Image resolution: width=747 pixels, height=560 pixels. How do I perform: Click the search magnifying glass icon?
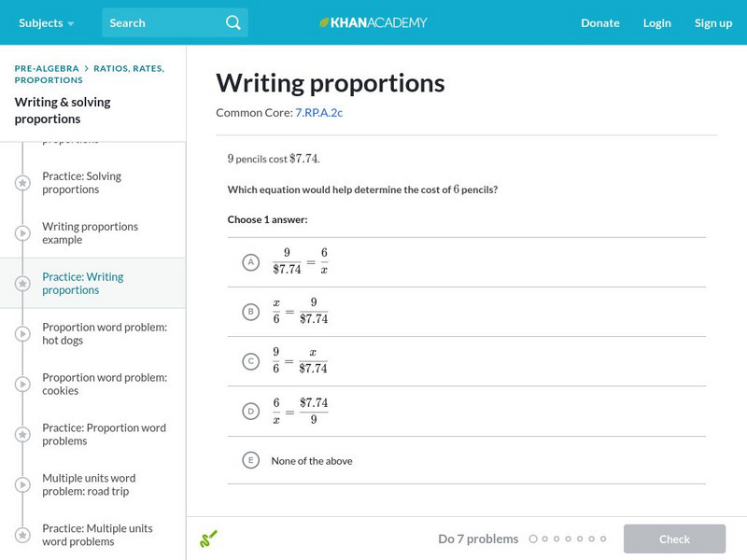(x=233, y=22)
